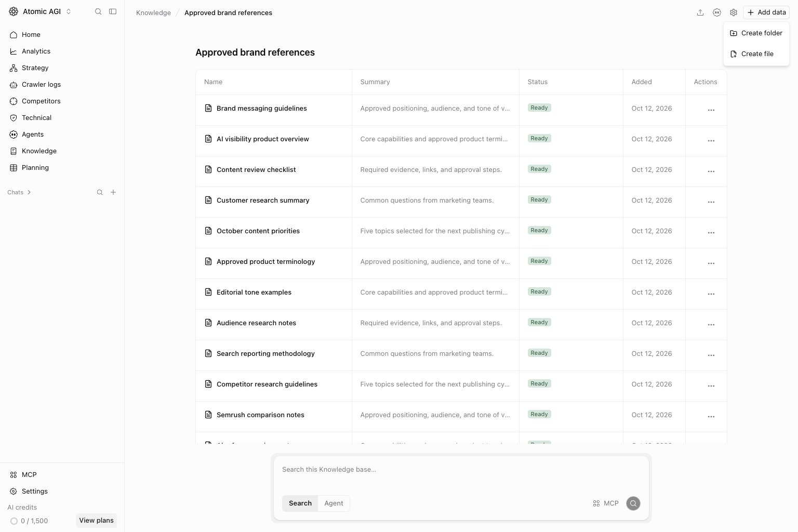
Task: Open MCP in the search box
Action: (x=606, y=503)
